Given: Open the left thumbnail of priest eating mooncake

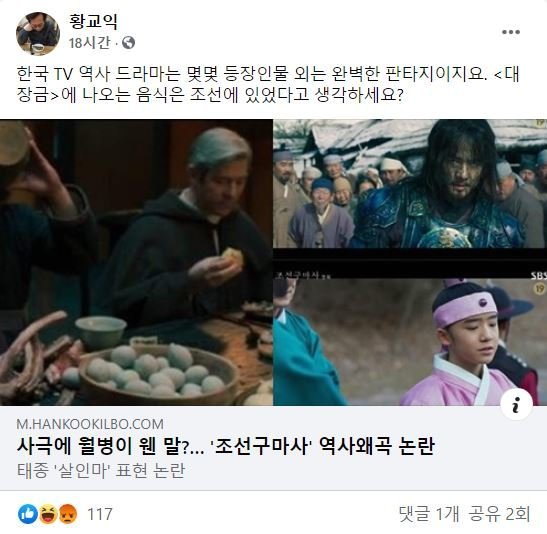Looking at the screenshot, I should [x=136, y=262].
